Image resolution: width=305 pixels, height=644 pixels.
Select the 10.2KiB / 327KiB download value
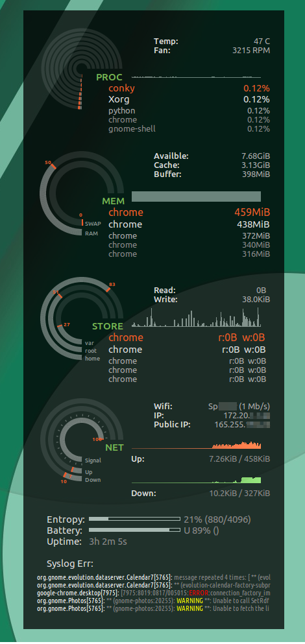coord(239,494)
